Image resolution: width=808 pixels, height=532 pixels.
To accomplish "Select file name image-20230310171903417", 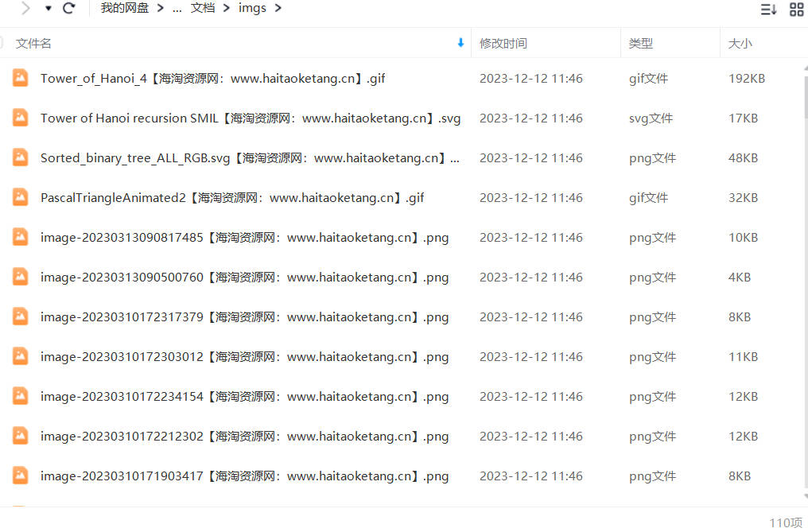I will tap(245, 476).
